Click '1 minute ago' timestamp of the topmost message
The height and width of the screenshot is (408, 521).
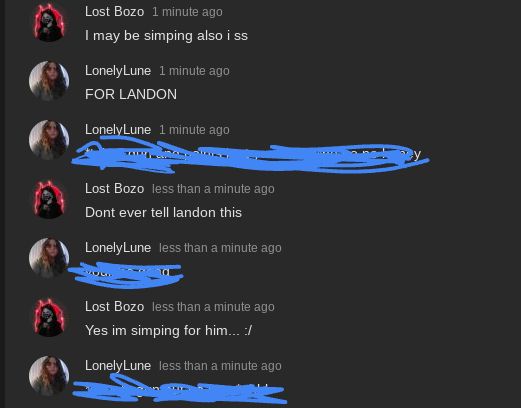click(x=187, y=12)
